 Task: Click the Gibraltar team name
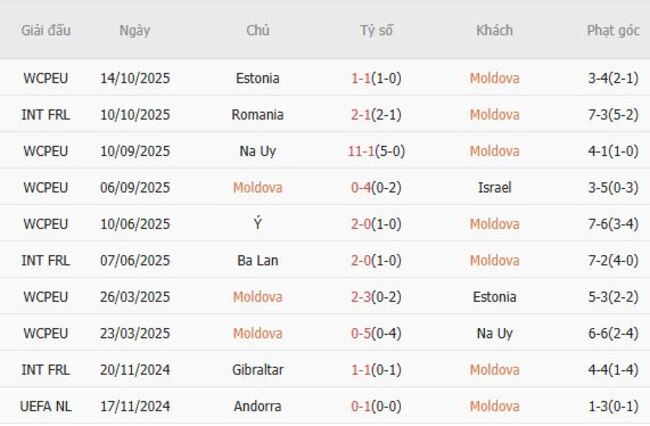(x=258, y=370)
